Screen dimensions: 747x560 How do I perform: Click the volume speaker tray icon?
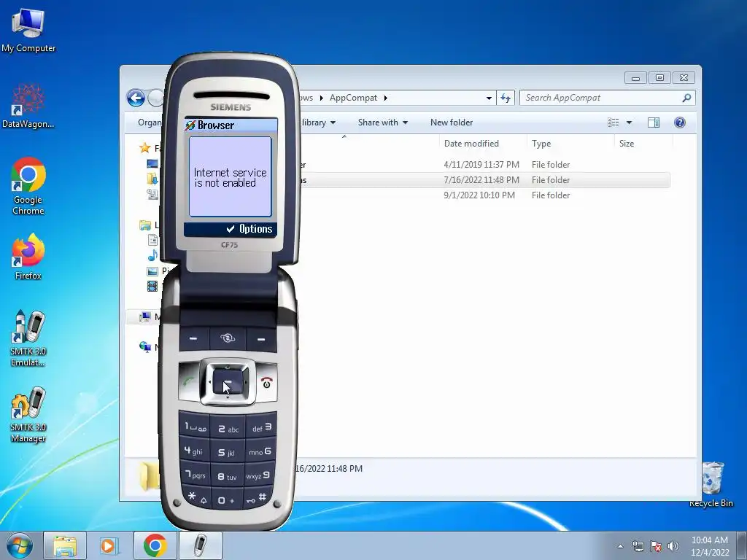673,546
